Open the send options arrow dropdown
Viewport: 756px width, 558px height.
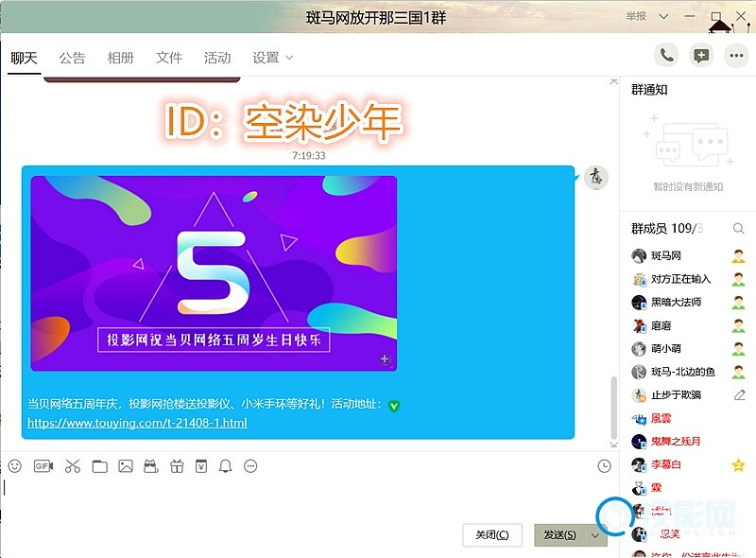595,535
